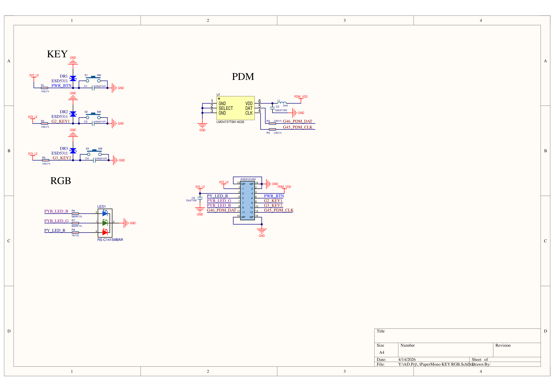The height and width of the screenshot is (392, 555).
Task: Select resistor R7 820R/1% symbol
Action: pos(75,223)
